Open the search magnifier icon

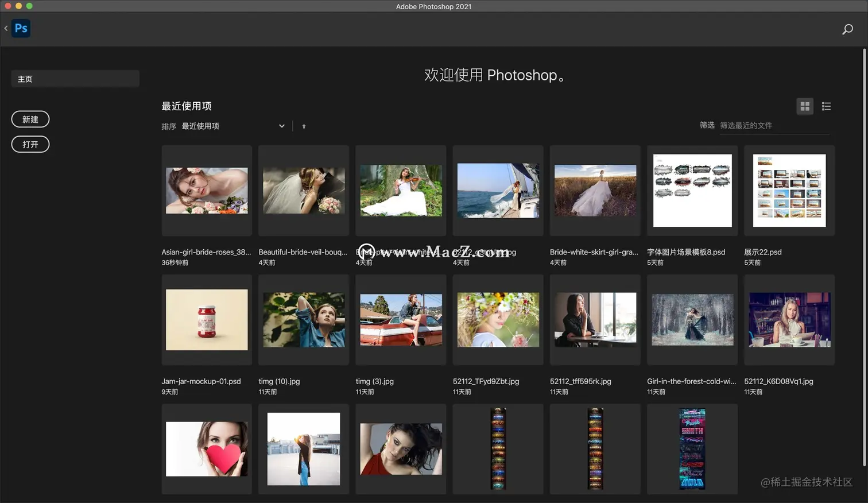pos(847,29)
